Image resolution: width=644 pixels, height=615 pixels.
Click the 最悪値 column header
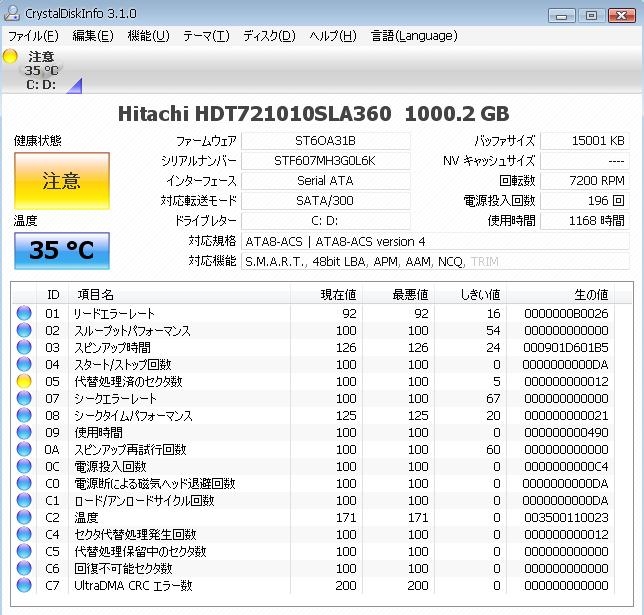398,295
